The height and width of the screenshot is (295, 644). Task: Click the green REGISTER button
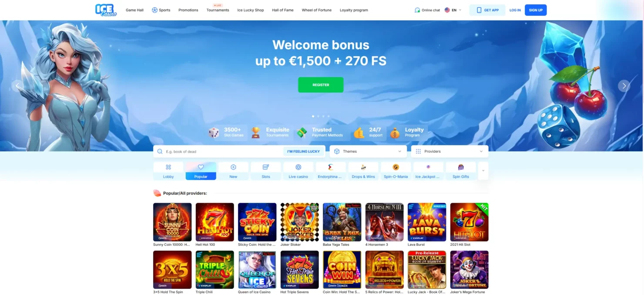pos(321,85)
